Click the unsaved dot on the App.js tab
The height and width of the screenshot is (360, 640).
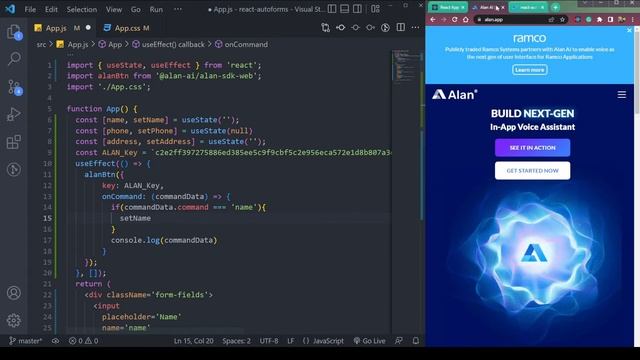[88, 28]
